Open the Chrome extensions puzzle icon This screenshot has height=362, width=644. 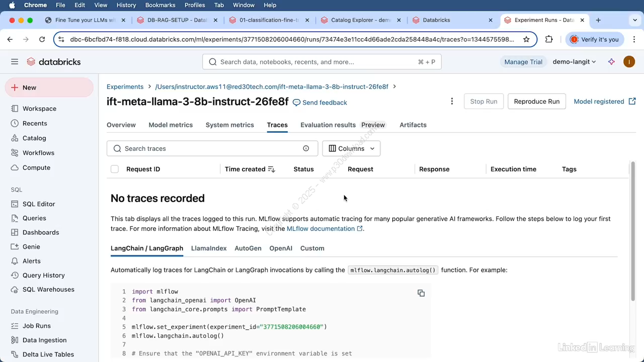pos(549,39)
